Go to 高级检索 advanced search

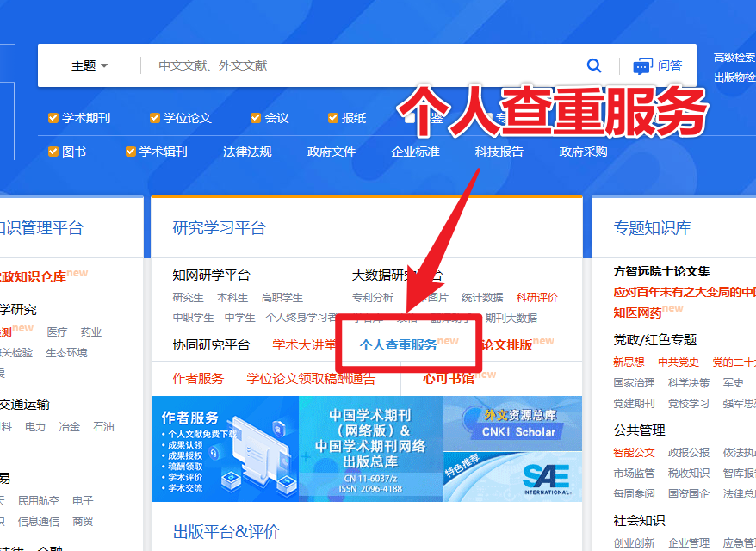[x=734, y=58]
